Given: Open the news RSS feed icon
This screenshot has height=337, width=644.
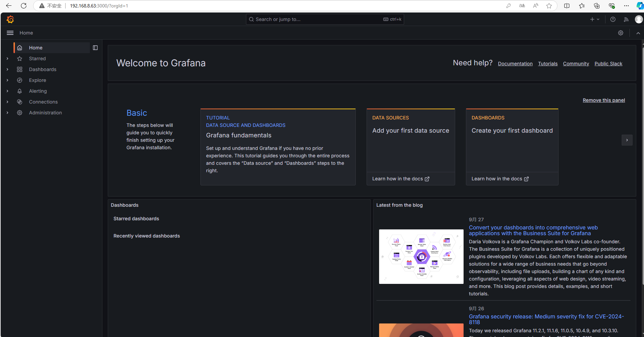Looking at the screenshot, I should point(626,19).
